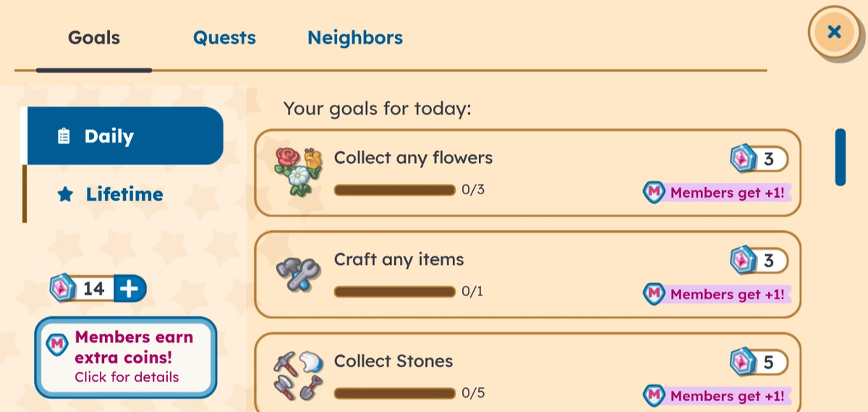Close the goals panel with the X button
868x412 pixels.
(x=834, y=32)
